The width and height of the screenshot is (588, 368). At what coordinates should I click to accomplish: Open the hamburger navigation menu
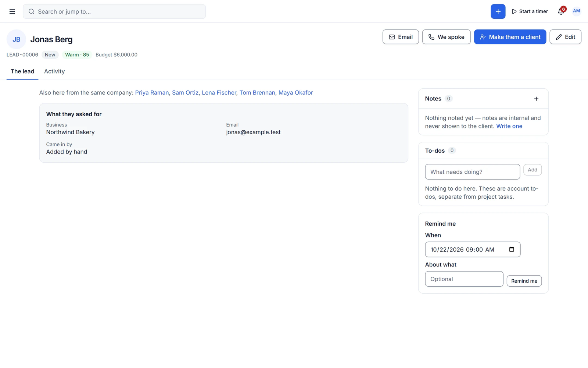pos(12,11)
